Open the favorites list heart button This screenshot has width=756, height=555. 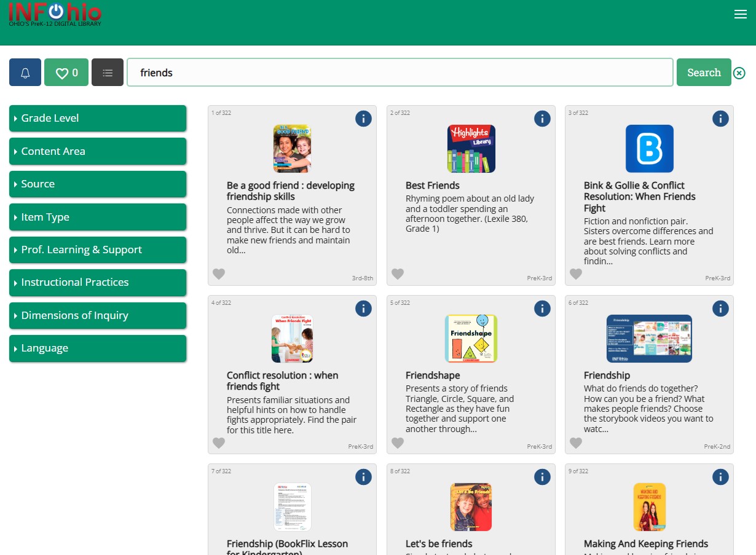point(66,73)
